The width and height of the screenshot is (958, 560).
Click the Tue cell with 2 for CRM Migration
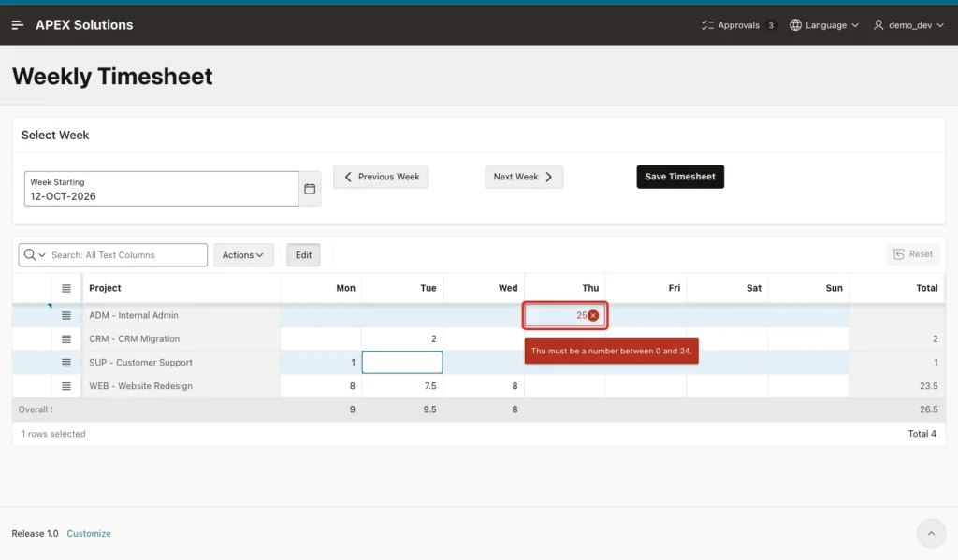coord(402,339)
